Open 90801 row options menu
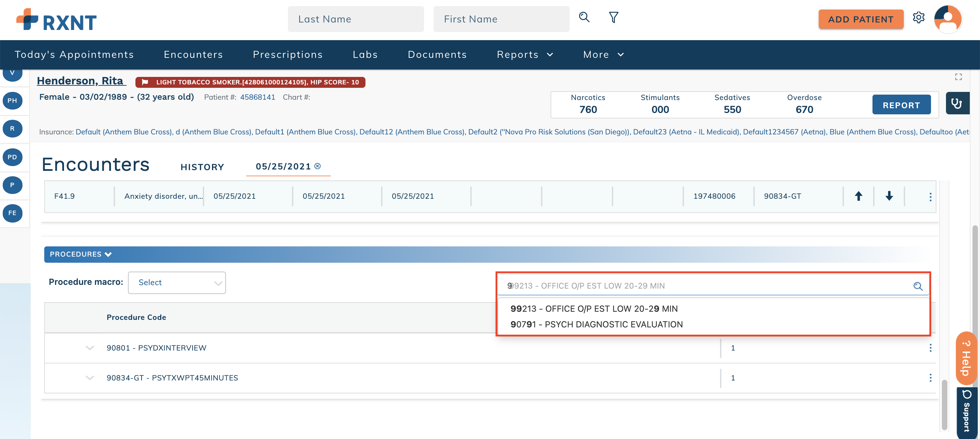This screenshot has width=980, height=439. tap(930, 348)
